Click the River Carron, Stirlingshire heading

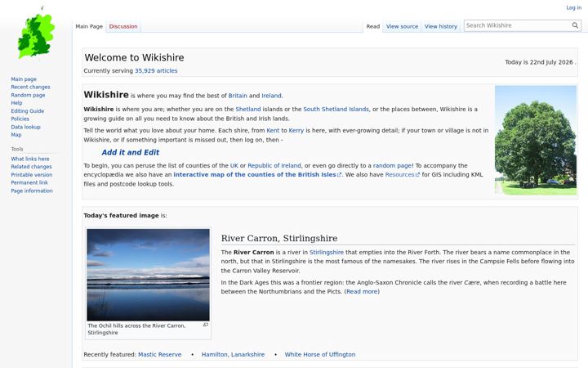279,238
